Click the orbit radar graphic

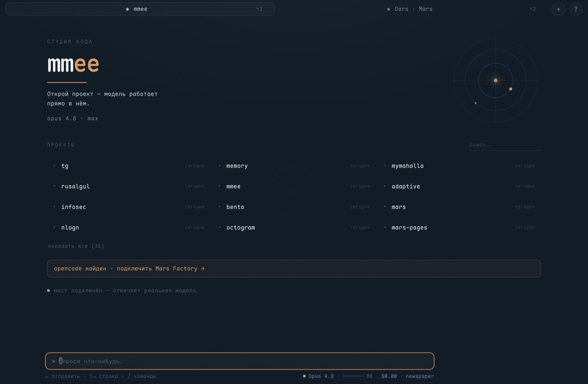(x=495, y=80)
